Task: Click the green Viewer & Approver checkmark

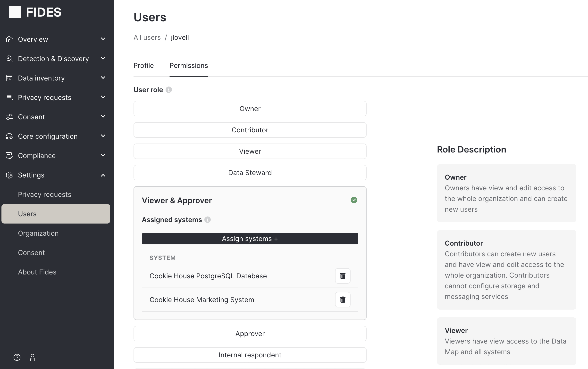Action: pos(354,200)
